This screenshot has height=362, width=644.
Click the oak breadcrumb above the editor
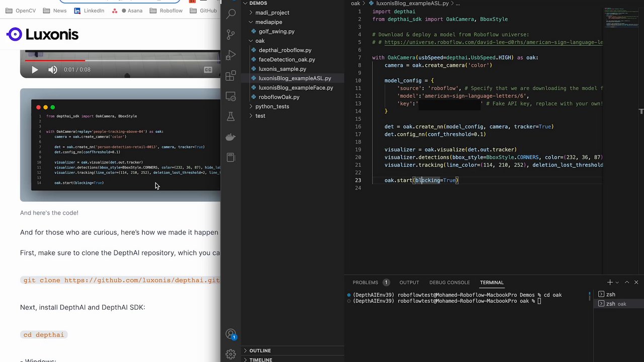point(355,4)
